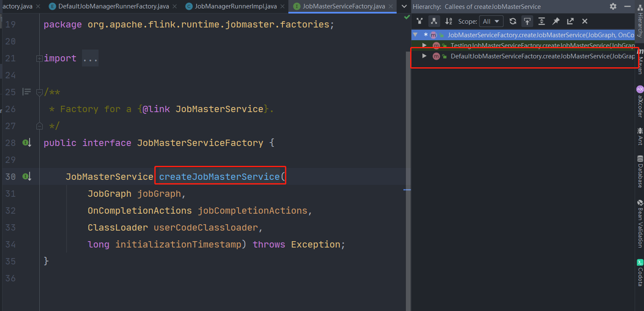Click line number 21 in gutter

(x=11, y=58)
